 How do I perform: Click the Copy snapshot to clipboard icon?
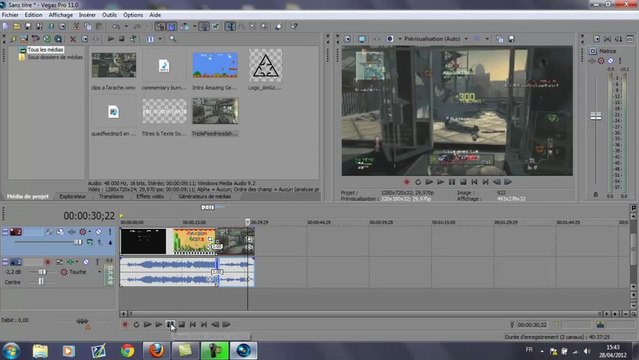click(x=500, y=39)
